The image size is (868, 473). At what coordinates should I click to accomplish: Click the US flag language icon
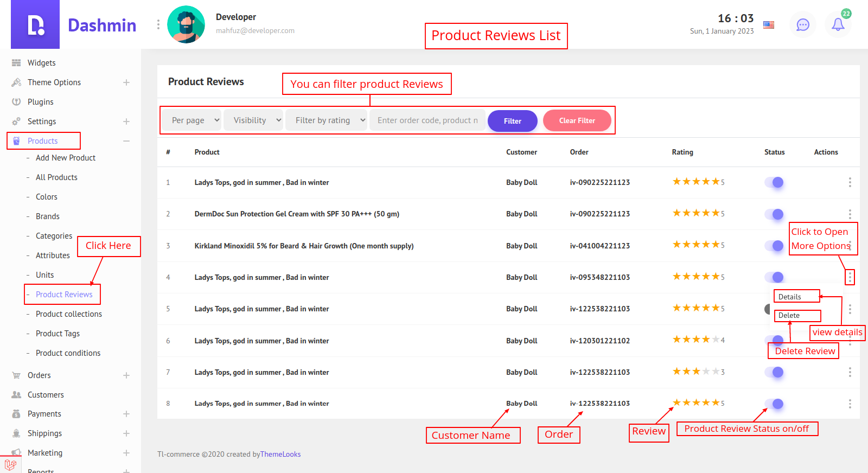point(769,24)
